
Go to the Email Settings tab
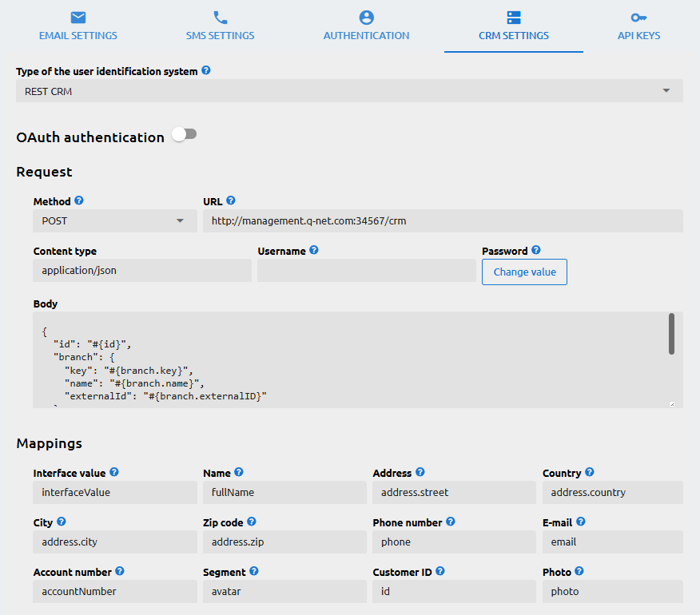(x=78, y=35)
